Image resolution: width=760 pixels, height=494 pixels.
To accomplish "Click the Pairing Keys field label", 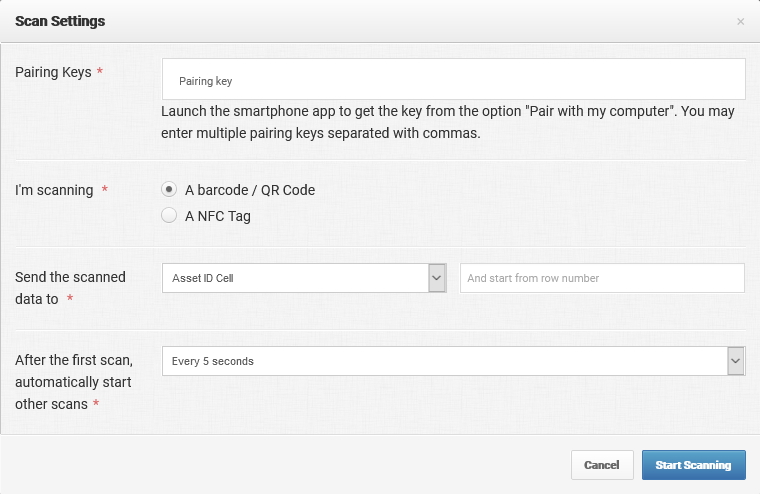I will coord(53,72).
